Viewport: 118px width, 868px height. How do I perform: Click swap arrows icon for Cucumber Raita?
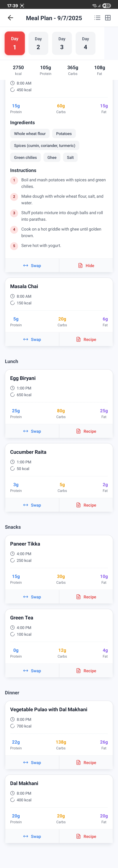pos(26,505)
